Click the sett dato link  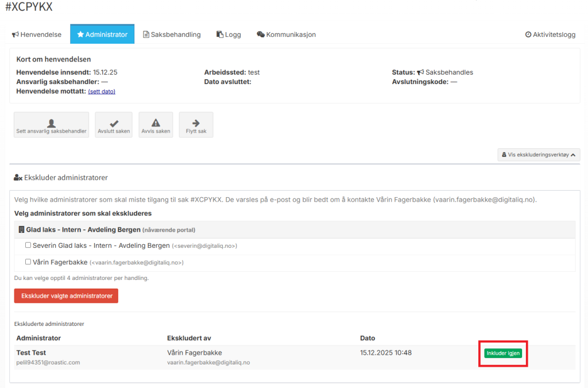[102, 91]
